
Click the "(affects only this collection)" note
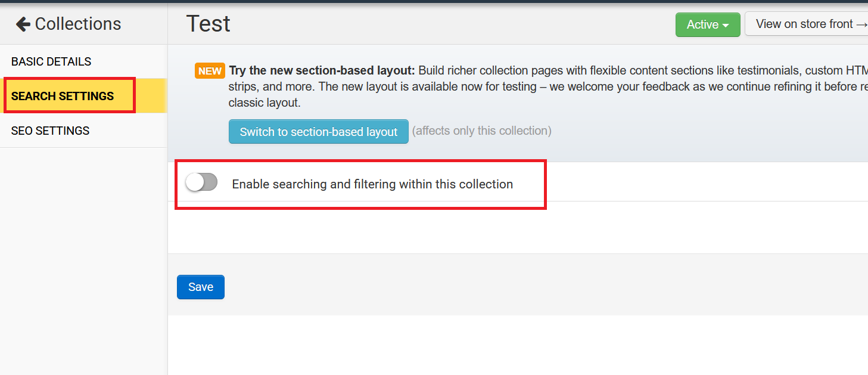pos(481,131)
